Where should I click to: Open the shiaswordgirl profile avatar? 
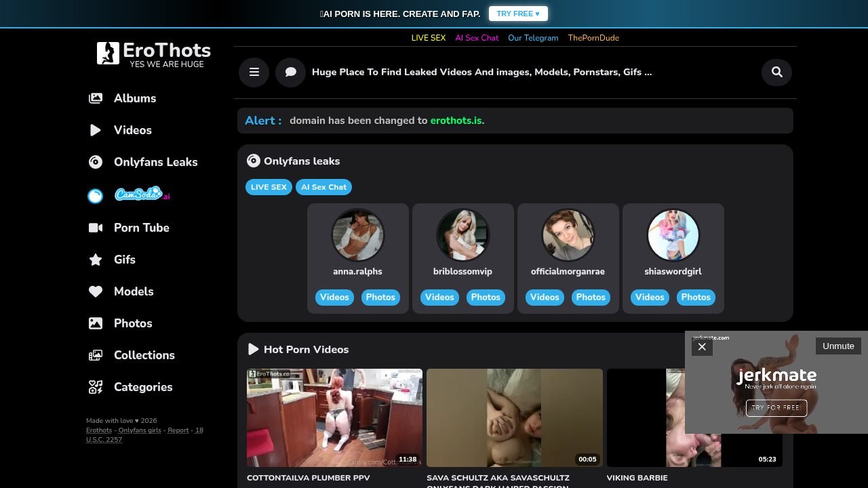pos(673,235)
